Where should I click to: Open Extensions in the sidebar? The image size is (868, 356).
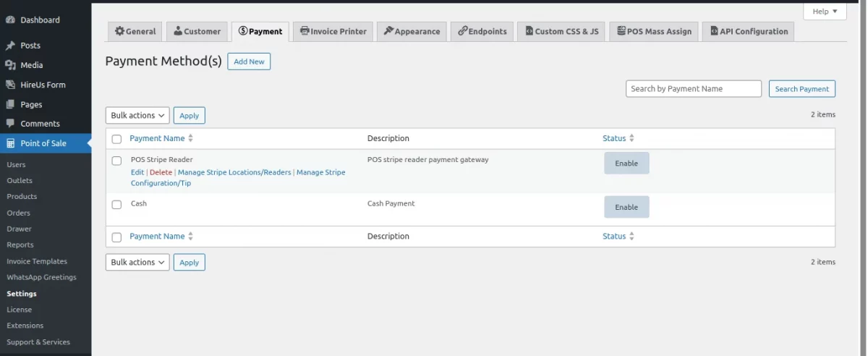25,326
